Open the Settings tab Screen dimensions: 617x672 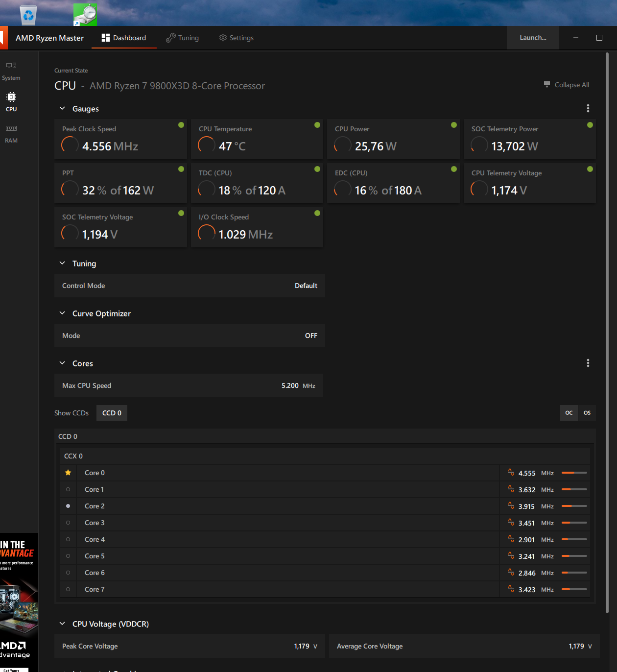point(237,38)
